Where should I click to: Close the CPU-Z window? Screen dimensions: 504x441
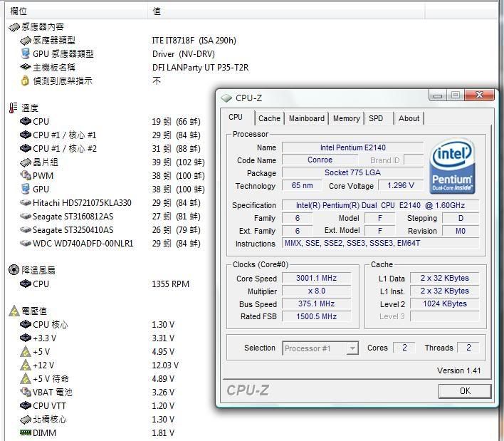[x=479, y=95]
